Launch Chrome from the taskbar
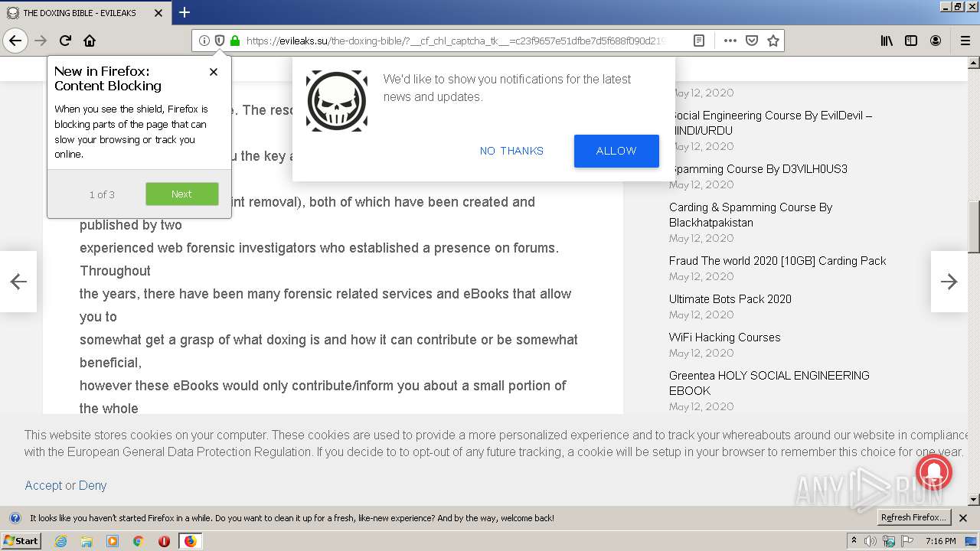 click(x=139, y=541)
